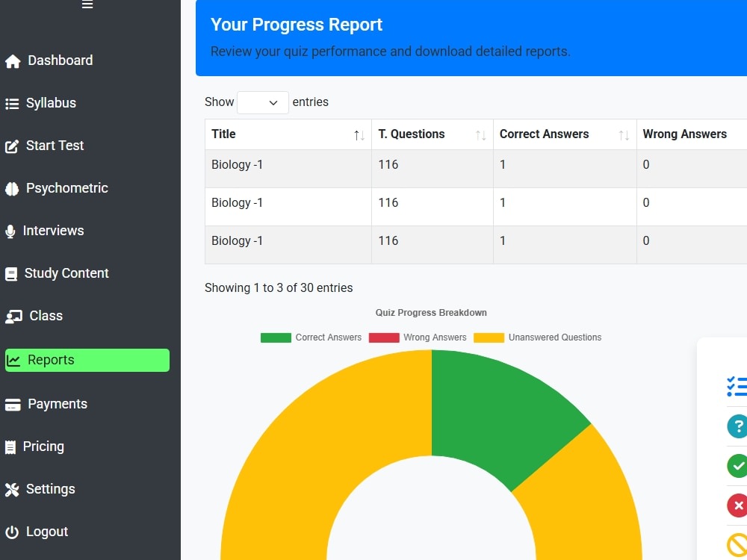This screenshot has height=560, width=747.
Task: Open the Show entries dropdown
Action: (262, 102)
